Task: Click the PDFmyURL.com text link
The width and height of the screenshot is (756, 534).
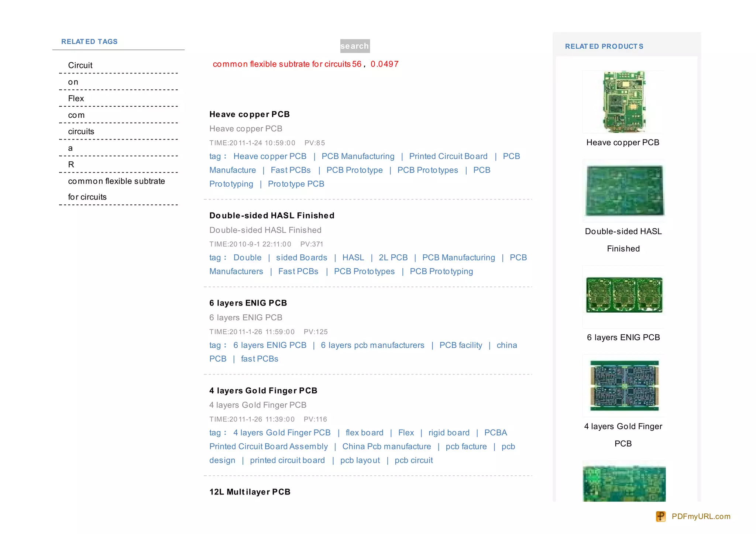Action: click(x=701, y=516)
